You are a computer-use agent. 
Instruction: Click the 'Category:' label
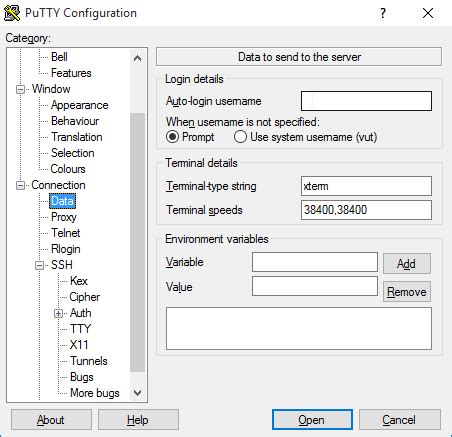28,38
